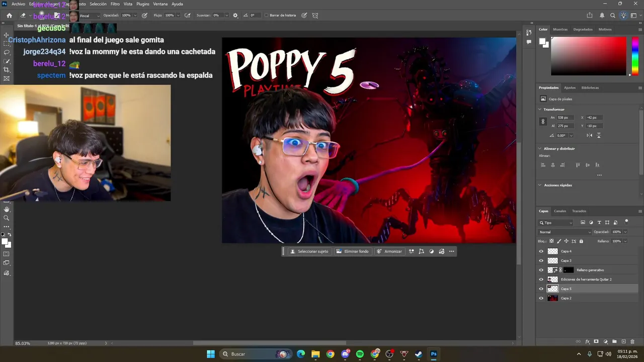Viewport: 644px width, 362px height.
Task: Click Eliminar fondo button
Action: tap(352, 251)
